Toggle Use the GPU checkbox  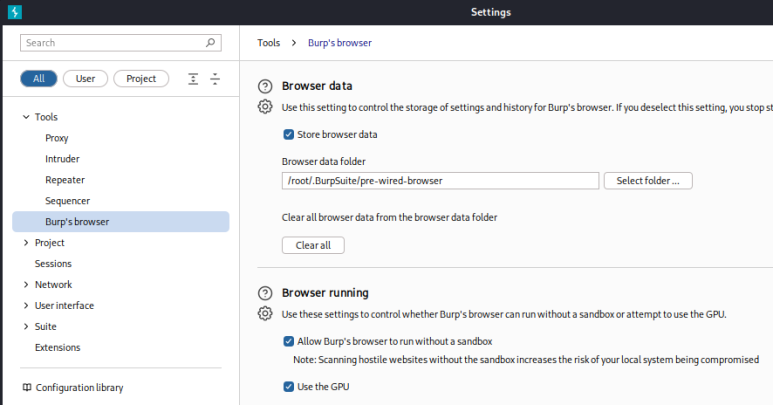tap(289, 387)
